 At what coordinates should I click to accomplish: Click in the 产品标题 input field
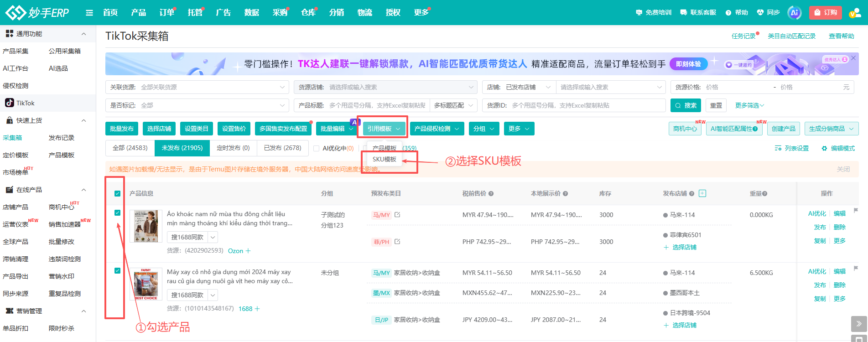point(377,105)
